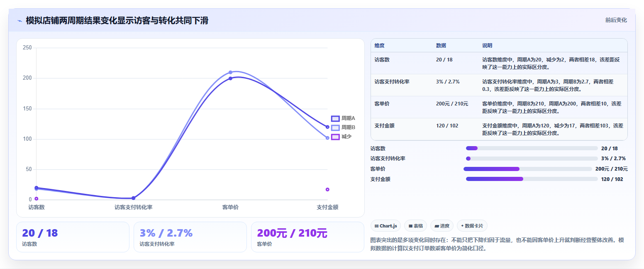The width and height of the screenshot is (644, 269).
Task: Click the 访客数 description text in table
Action: pyautogui.click(x=551, y=64)
